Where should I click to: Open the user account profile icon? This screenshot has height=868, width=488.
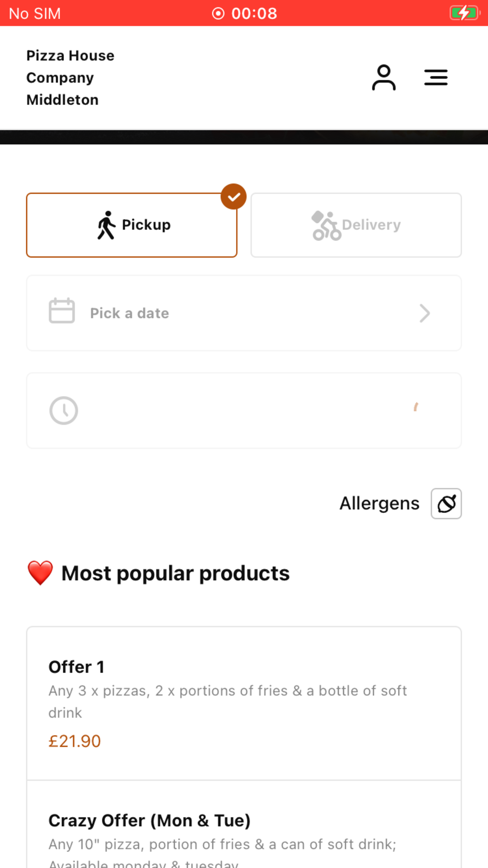(x=383, y=77)
